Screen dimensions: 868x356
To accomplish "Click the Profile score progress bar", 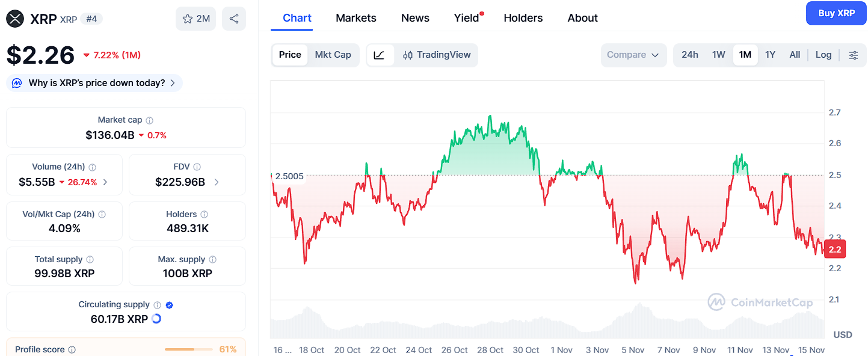I will point(188,349).
